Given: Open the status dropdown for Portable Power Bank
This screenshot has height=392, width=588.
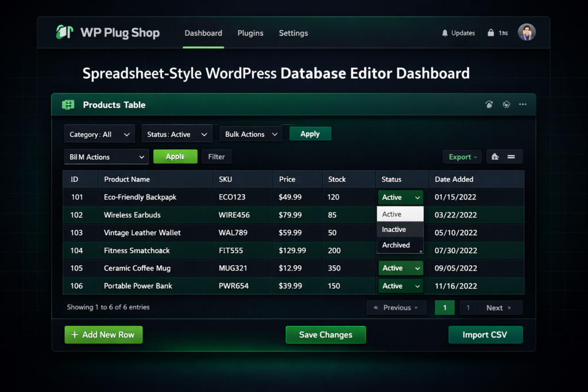Looking at the screenshot, I should [x=400, y=286].
